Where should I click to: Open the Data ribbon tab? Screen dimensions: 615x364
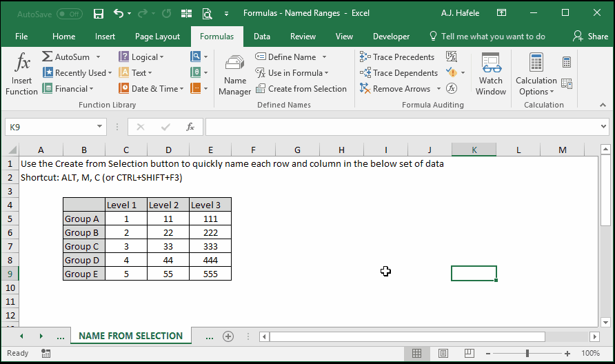(261, 37)
